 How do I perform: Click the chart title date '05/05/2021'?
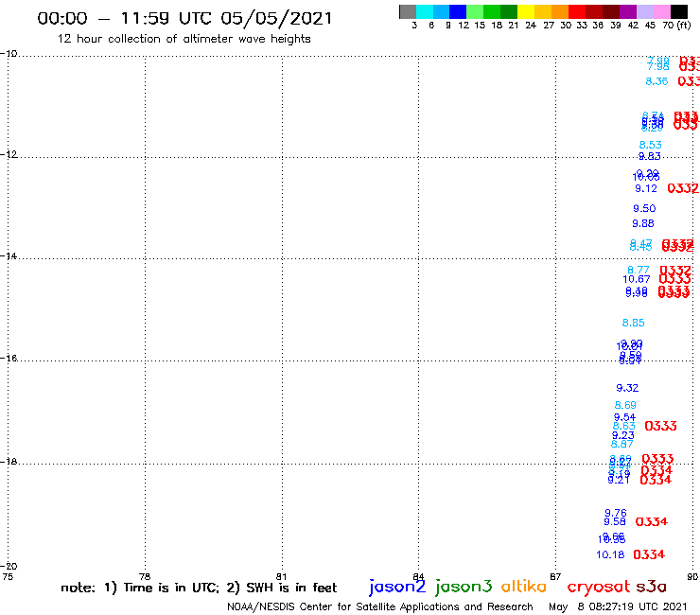click(x=277, y=18)
